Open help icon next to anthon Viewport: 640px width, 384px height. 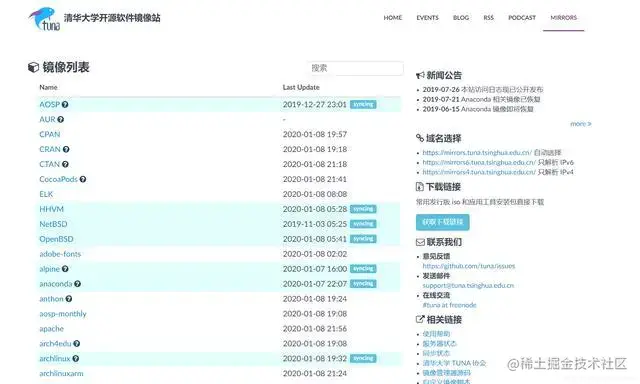69,299
